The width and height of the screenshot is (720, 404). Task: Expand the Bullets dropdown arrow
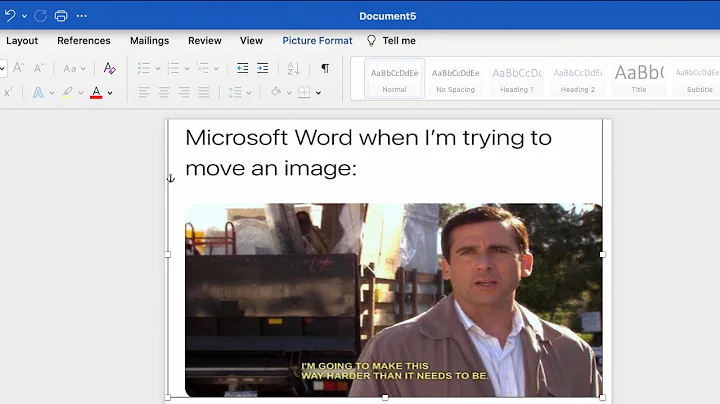click(x=158, y=69)
